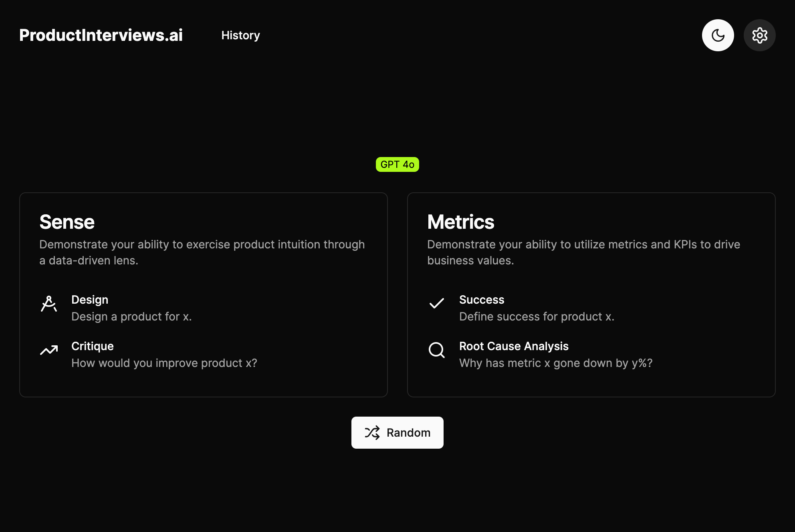The width and height of the screenshot is (795, 532).
Task: Click the Critique trending-up arrow icon
Action: (x=49, y=350)
